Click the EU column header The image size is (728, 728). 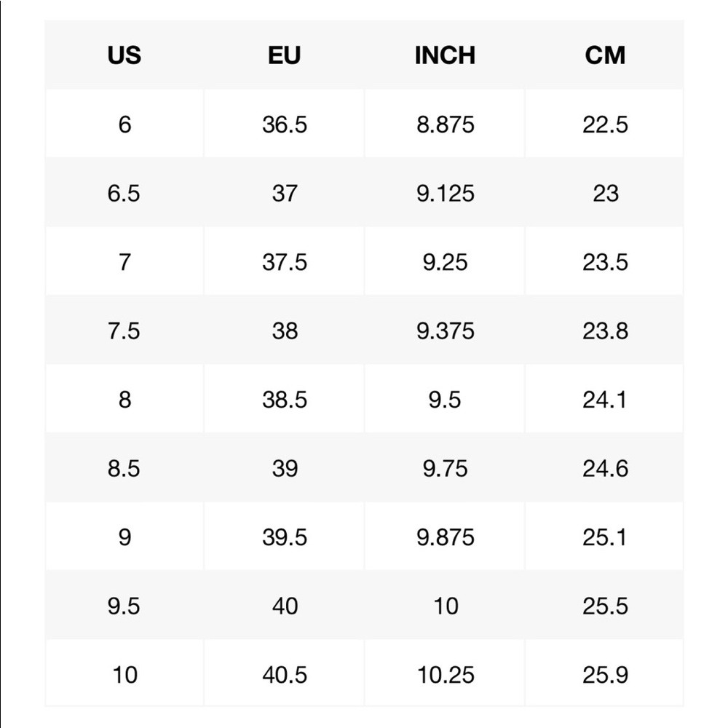click(x=284, y=55)
